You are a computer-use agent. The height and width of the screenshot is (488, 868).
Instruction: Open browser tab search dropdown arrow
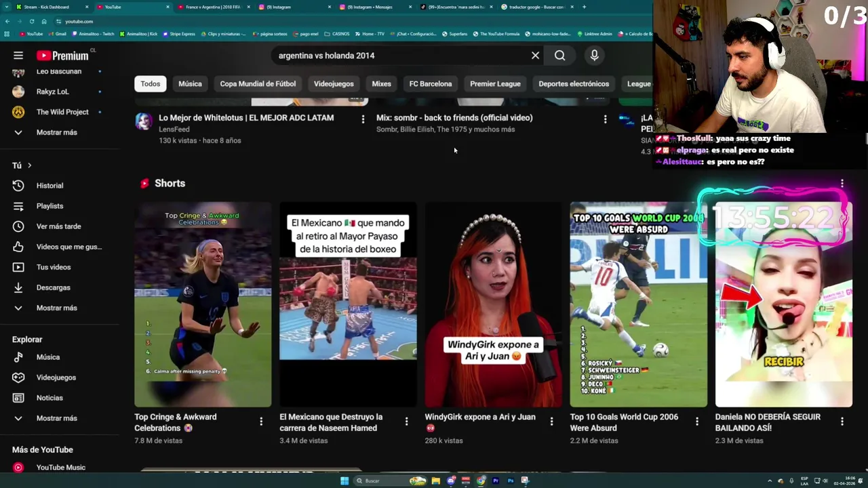pos(7,7)
